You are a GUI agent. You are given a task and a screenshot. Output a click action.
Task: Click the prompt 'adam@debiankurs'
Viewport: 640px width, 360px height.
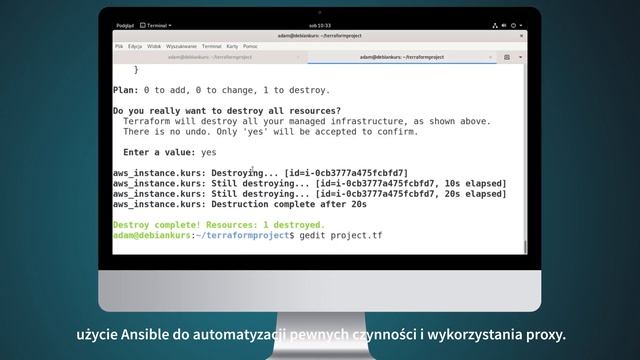coord(152,236)
